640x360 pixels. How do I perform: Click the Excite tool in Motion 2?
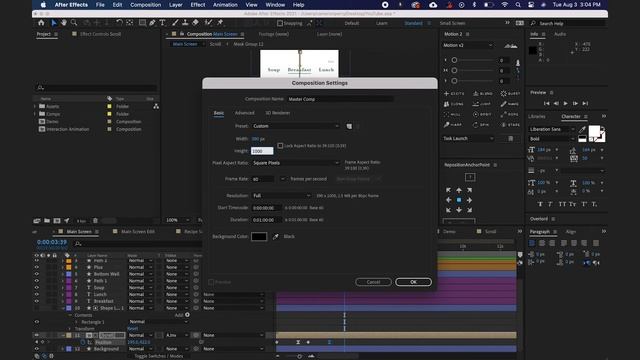454,93
